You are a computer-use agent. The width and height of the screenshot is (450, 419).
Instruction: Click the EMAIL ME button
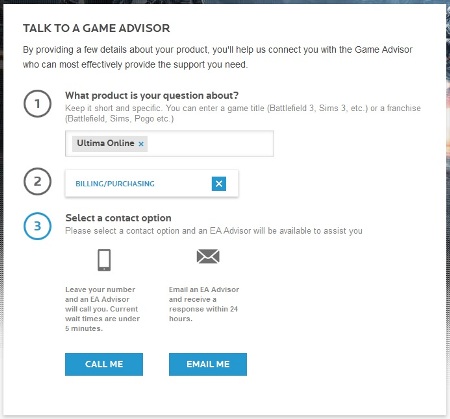[208, 364]
